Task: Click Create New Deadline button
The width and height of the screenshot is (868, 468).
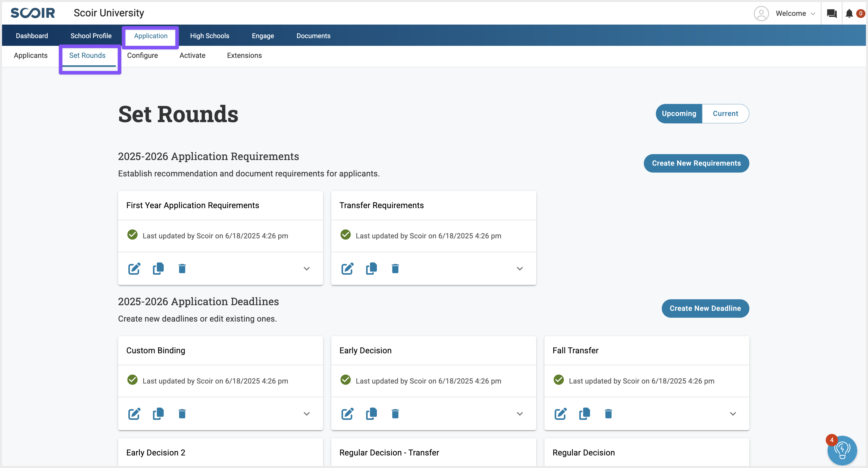Action: (705, 309)
